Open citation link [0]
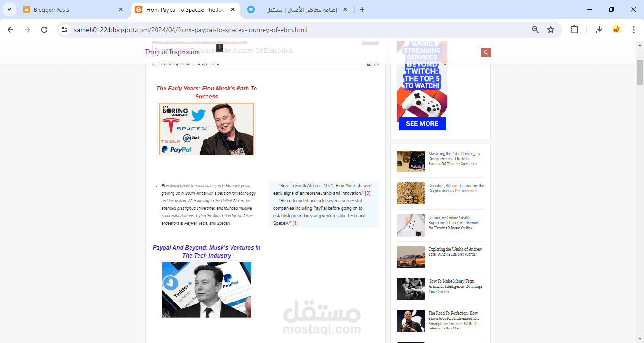The height and width of the screenshot is (343, 644). [368, 193]
